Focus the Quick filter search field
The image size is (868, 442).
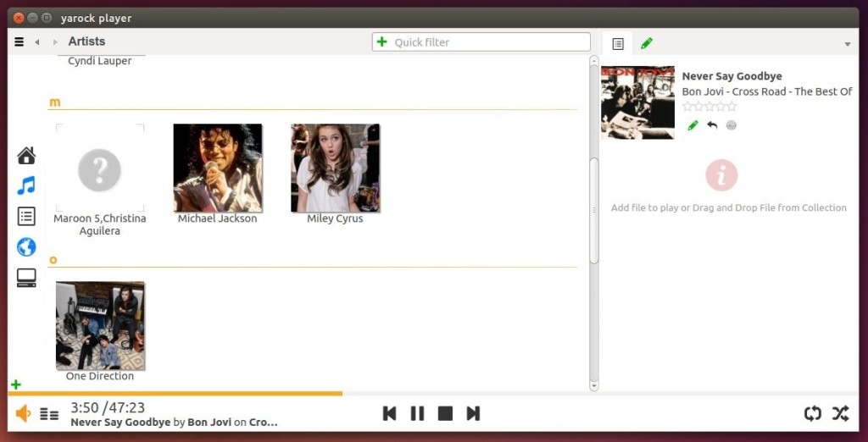481,42
